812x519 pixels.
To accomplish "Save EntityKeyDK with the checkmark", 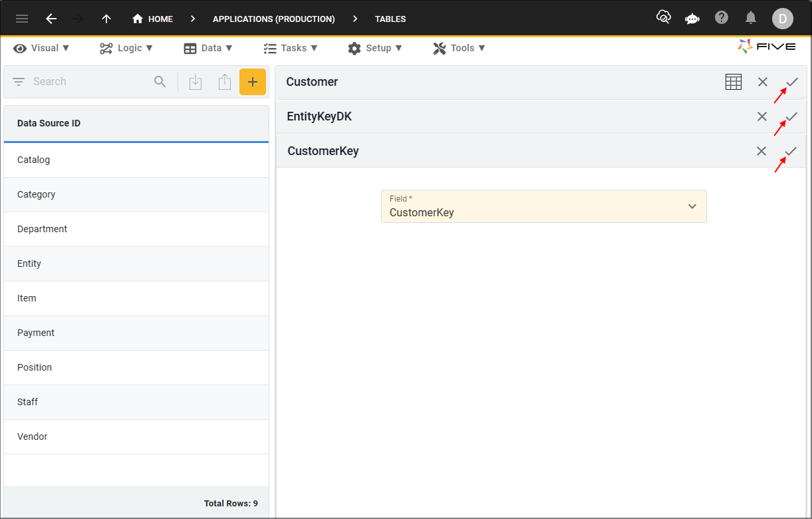I will [x=791, y=116].
